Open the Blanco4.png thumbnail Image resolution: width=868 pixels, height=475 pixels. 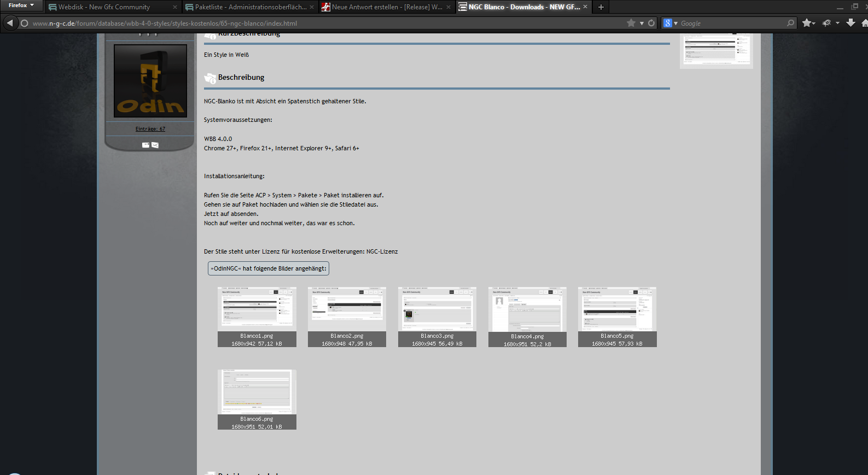(x=527, y=309)
